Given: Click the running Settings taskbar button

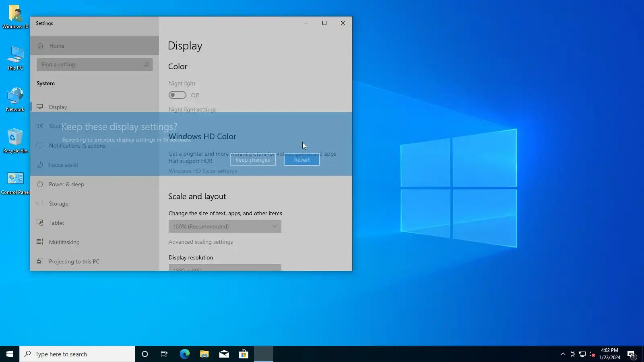Looking at the screenshot, I should pyautogui.click(x=264, y=354).
